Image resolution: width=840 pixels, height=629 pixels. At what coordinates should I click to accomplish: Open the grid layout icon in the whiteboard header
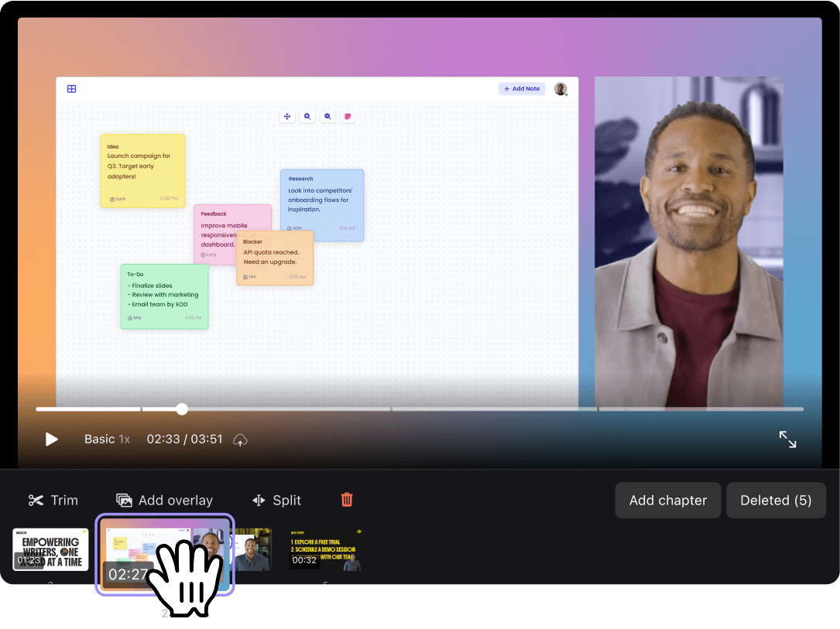(x=71, y=89)
